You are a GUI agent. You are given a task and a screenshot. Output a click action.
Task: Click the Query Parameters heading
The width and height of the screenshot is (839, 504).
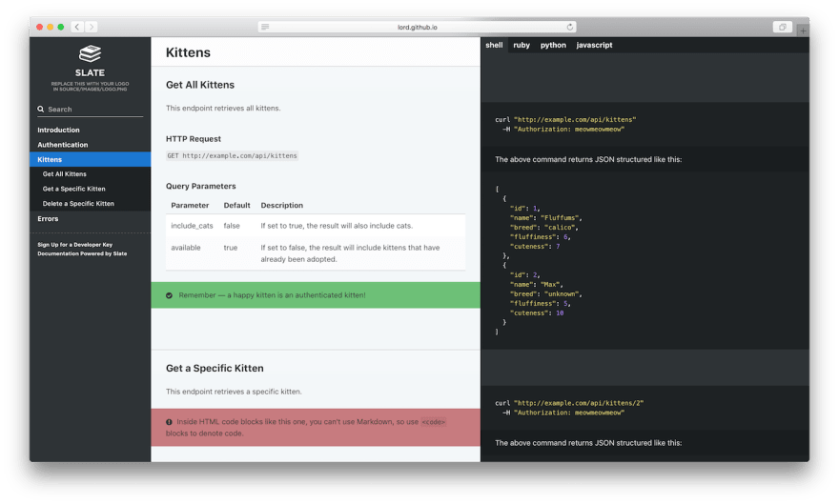200,186
